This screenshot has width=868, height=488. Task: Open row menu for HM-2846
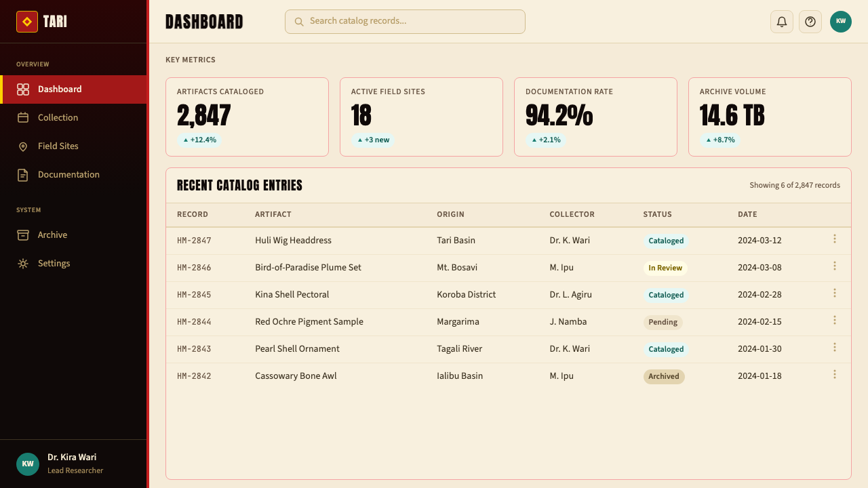(x=835, y=266)
